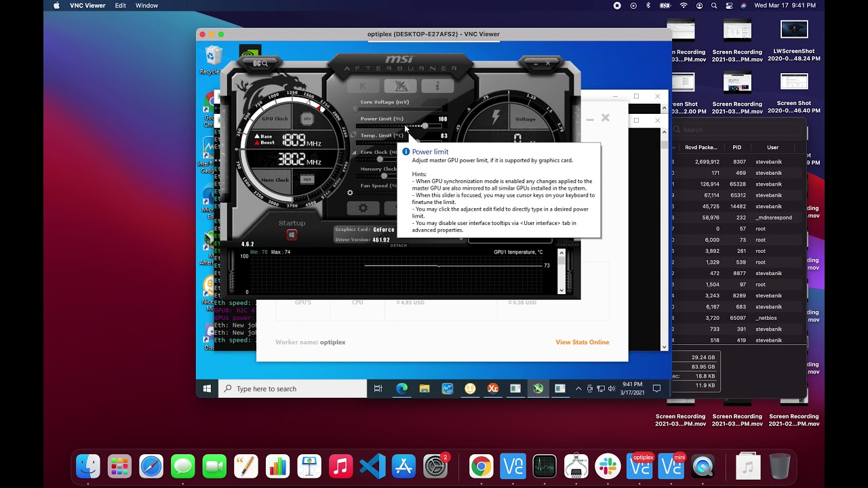Open the Afterburner information i button
This screenshot has width=868, height=488.
pyautogui.click(x=437, y=86)
